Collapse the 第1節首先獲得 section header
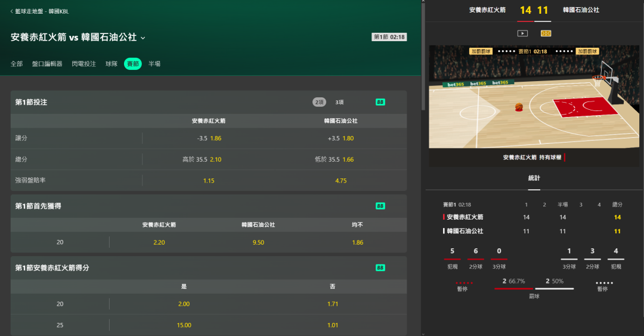 point(209,206)
